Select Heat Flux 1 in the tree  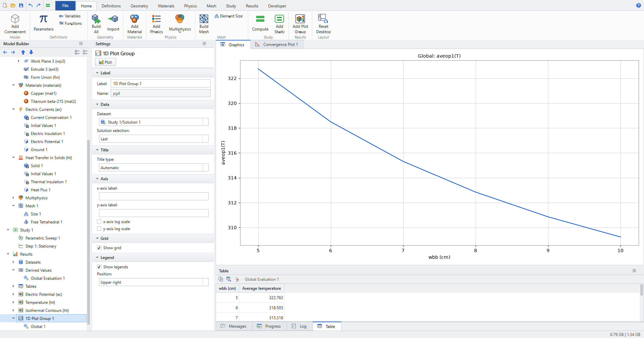pos(41,190)
